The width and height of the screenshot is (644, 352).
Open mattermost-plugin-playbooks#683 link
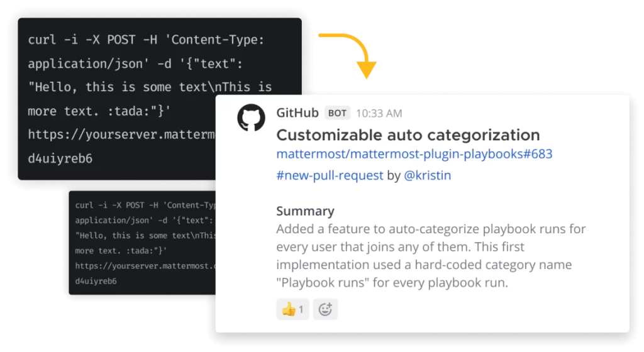[414, 154]
